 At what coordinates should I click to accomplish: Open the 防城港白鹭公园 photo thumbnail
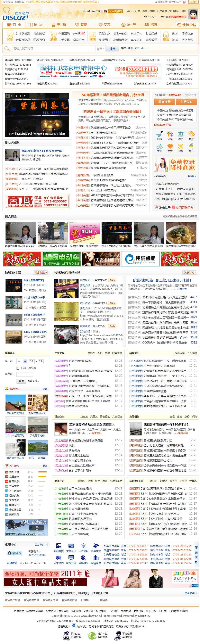[x=15, y=403]
